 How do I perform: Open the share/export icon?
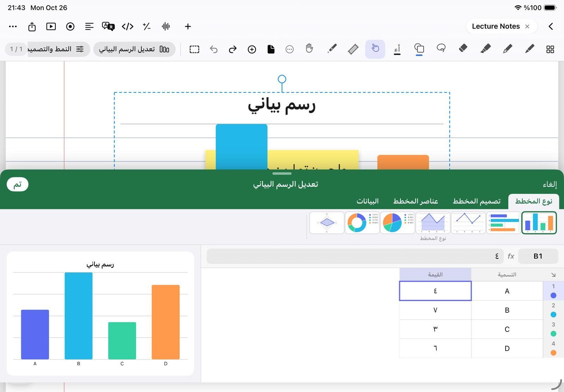pos(32,26)
